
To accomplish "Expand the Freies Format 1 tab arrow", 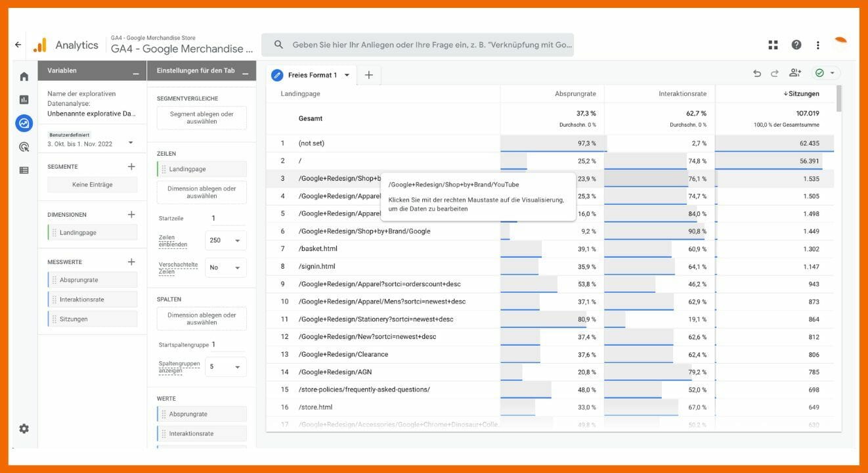I will click(347, 75).
